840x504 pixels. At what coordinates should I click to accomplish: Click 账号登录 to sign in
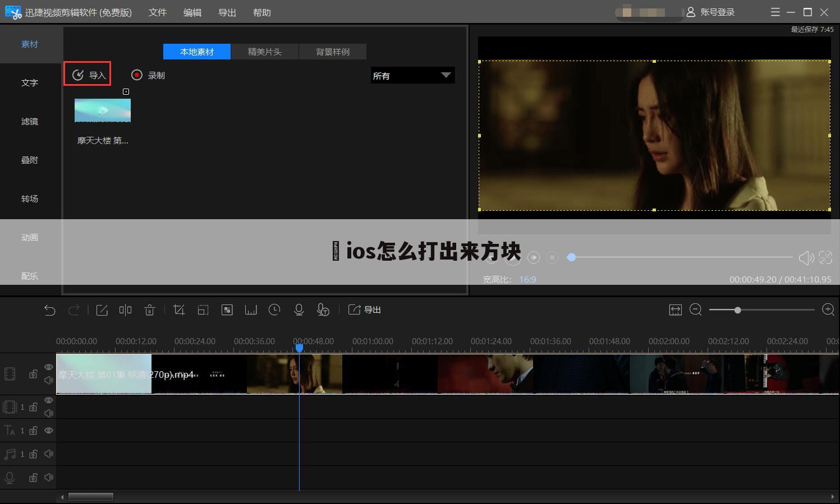tap(710, 12)
